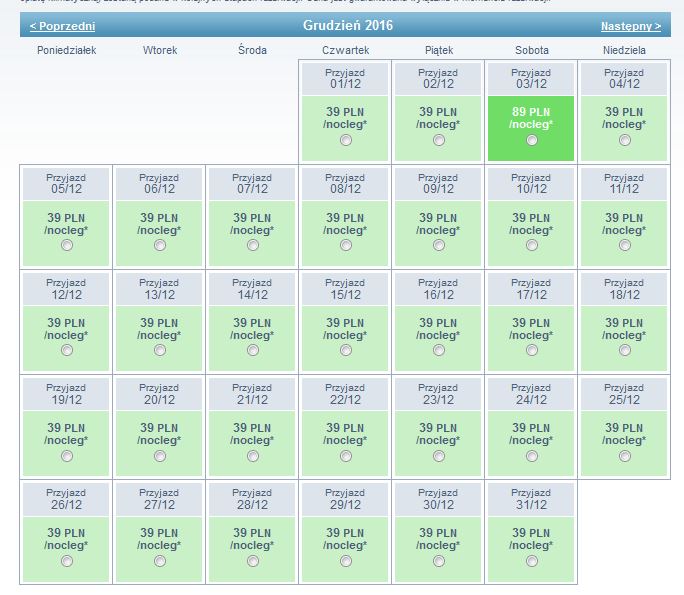
Task: Click the Przyjazd 31/12 date header
Action: 531,499
